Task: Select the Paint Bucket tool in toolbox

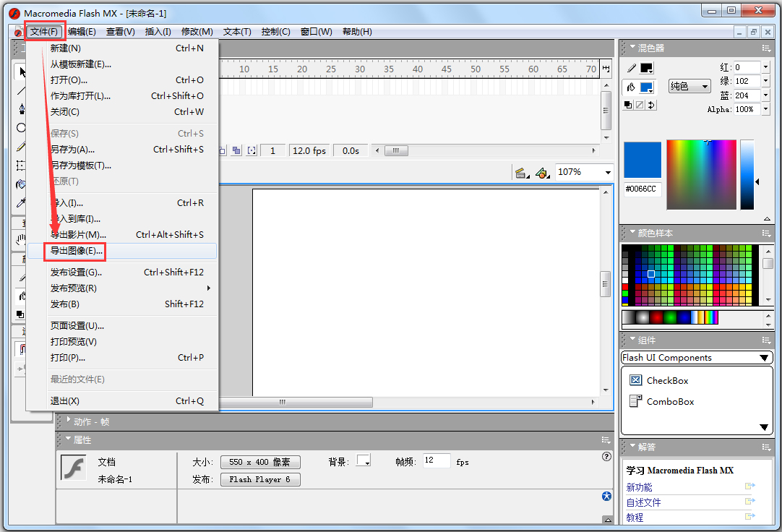Action: (21, 184)
